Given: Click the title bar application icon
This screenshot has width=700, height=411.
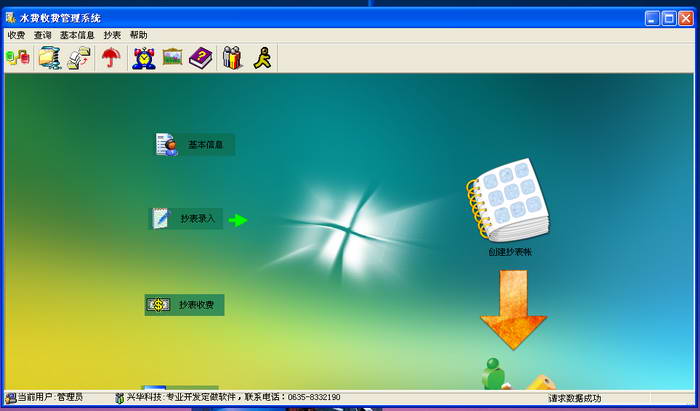Looking at the screenshot, I should click(x=10, y=18).
